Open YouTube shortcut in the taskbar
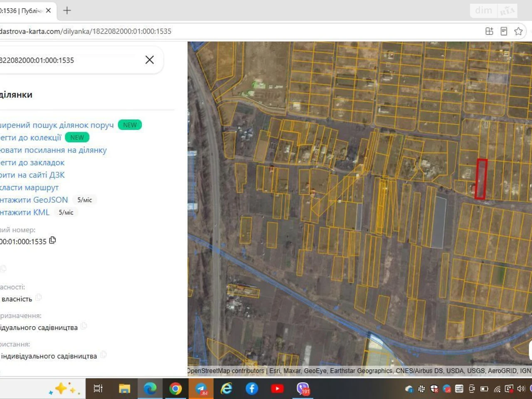Screen dimensions: 532x399 coord(277,389)
